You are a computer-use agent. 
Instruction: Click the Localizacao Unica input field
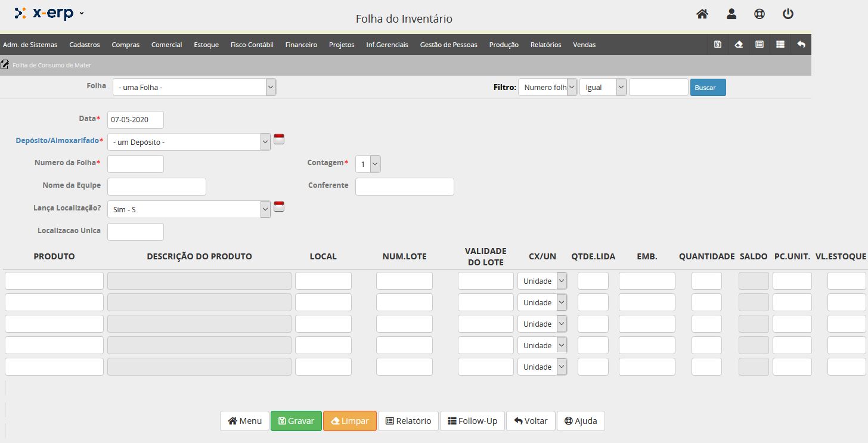click(x=135, y=232)
